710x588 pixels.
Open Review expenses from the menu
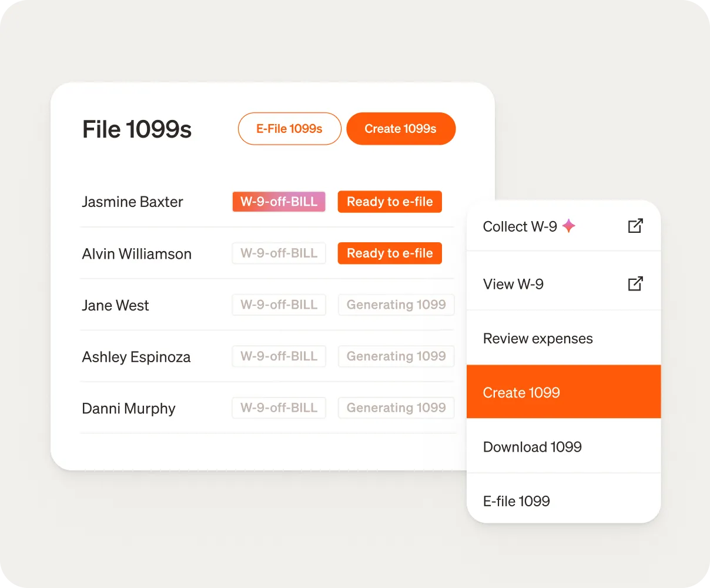(564, 339)
